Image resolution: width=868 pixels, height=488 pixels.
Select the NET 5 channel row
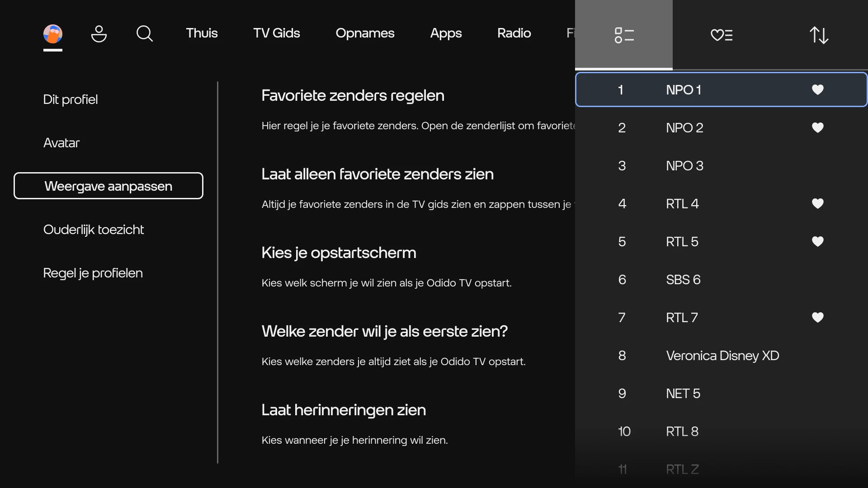pyautogui.click(x=722, y=394)
